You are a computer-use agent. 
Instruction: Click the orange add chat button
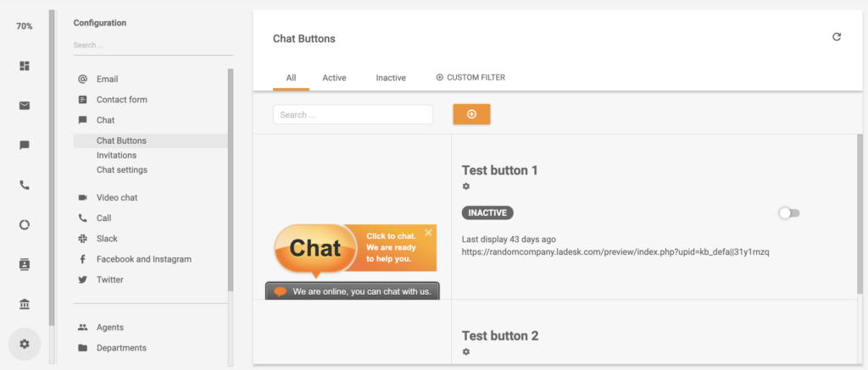click(x=471, y=114)
